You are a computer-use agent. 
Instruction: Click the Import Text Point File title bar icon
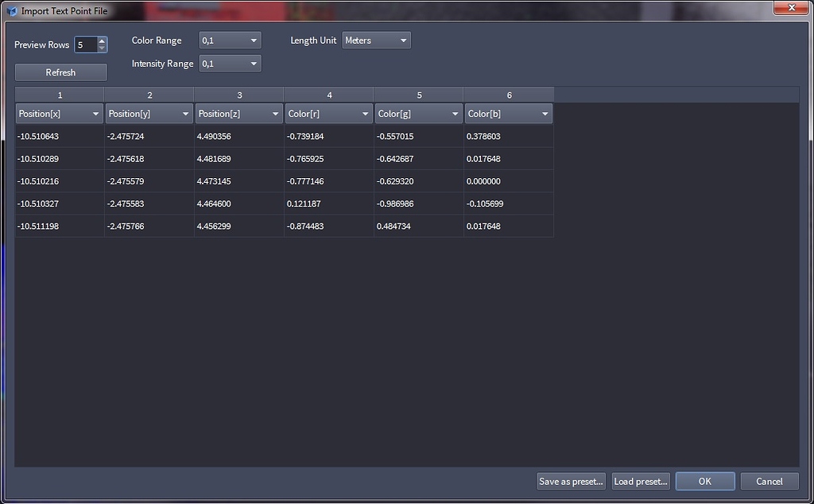click(x=10, y=10)
